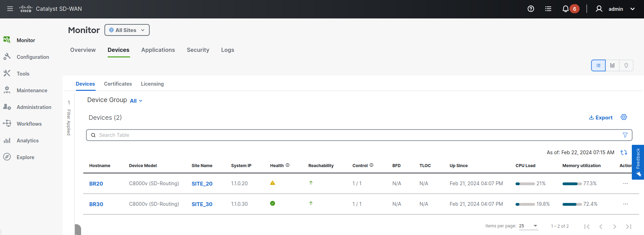Export the devices table
Image resolution: width=644 pixels, height=235 pixels.
(x=600, y=118)
